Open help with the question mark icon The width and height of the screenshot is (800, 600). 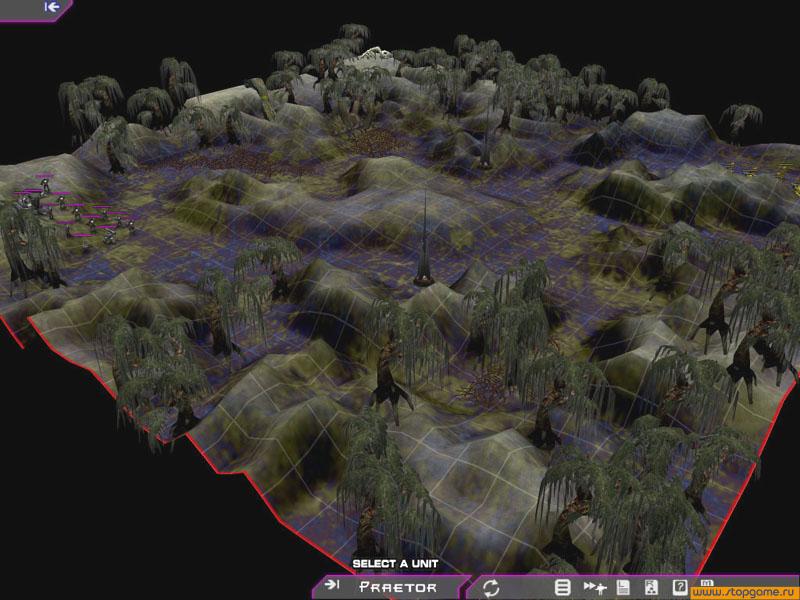[x=680, y=587]
